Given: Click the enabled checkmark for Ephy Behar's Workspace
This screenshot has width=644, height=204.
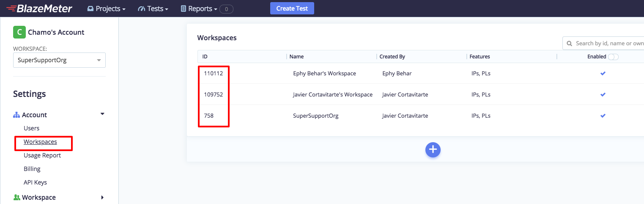Looking at the screenshot, I should pos(603,73).
